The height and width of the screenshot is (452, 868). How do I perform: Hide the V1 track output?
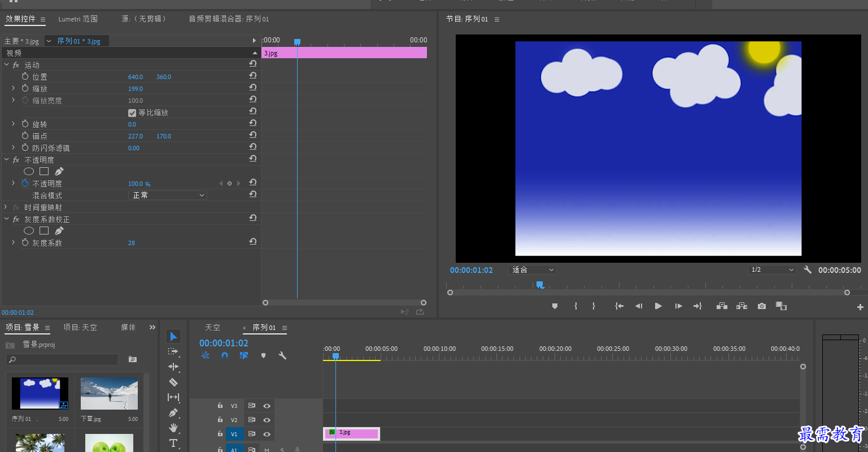tap(267, 434)
